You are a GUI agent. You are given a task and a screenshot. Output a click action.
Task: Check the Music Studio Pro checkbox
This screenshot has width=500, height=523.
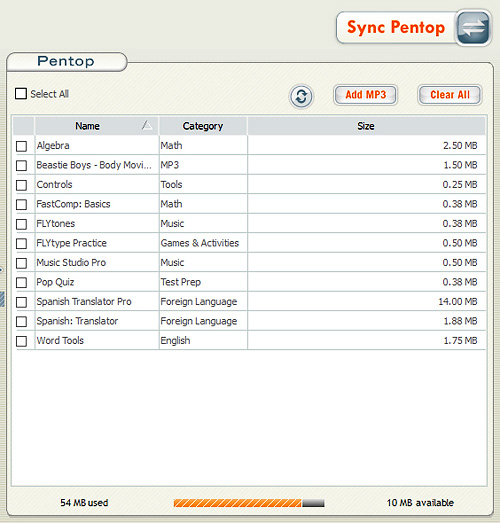22,263
